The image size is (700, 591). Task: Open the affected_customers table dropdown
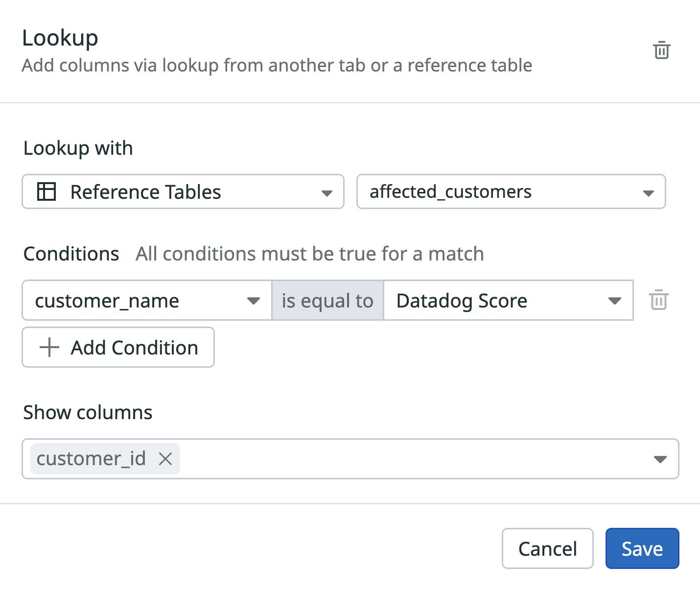511,192
